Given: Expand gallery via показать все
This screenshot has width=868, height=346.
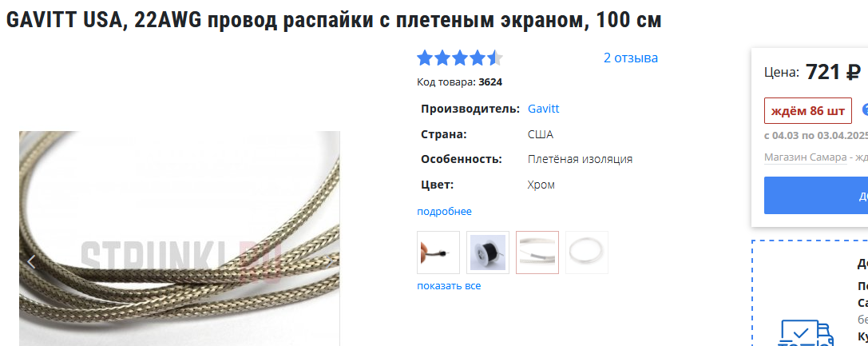Looking at the screenshot, I should point(449,286).
